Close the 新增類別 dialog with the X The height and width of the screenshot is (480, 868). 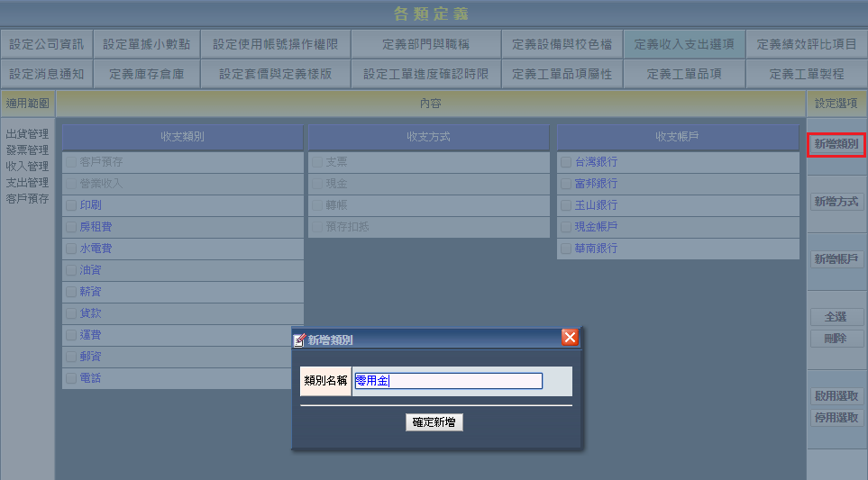570,339
